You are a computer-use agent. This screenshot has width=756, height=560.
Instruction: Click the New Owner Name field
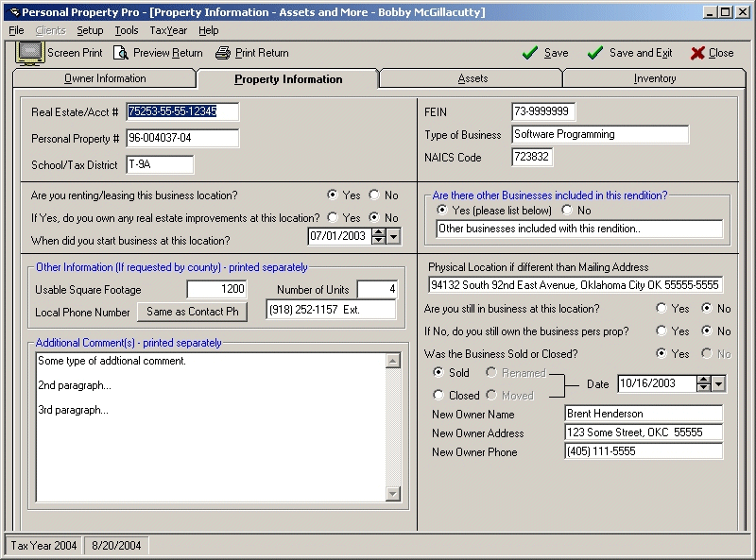tap(644, 414)
